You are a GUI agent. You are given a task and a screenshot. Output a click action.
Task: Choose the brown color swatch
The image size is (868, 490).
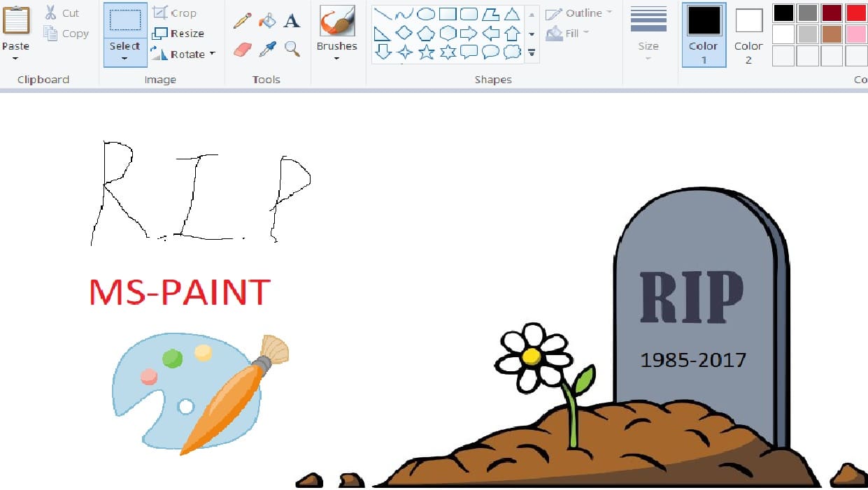pyautogui.click(x=832, y=34)
